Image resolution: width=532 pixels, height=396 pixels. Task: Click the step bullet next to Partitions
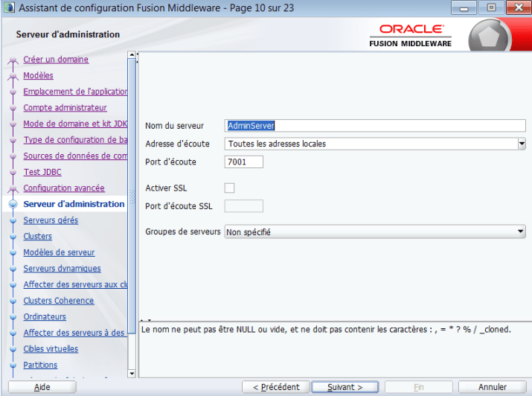13,365
